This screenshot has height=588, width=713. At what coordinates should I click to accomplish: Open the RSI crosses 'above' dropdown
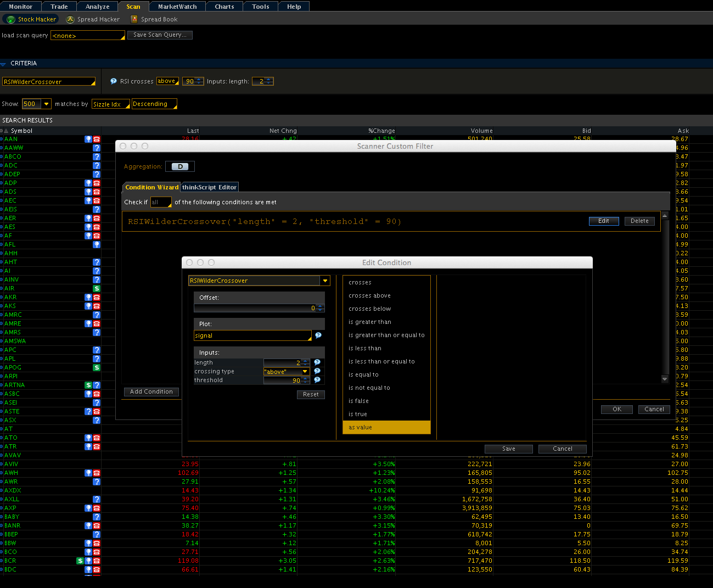tap(167, 81)
